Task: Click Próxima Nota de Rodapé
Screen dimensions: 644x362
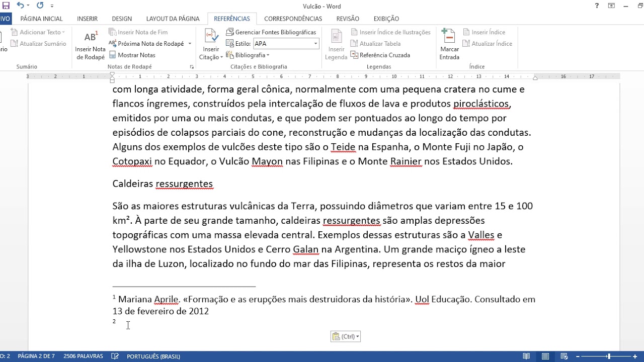Action: (146, 44)
